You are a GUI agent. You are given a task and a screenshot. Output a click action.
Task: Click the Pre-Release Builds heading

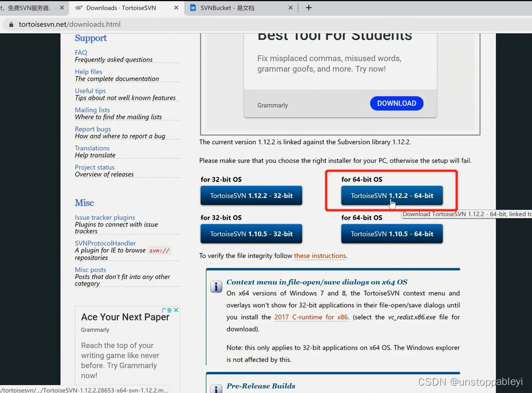coord(261,386)
